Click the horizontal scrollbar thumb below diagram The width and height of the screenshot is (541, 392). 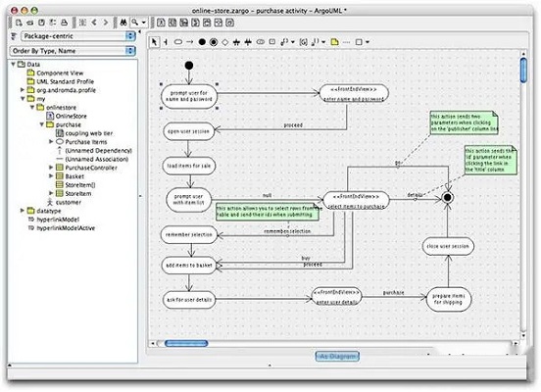186,343
